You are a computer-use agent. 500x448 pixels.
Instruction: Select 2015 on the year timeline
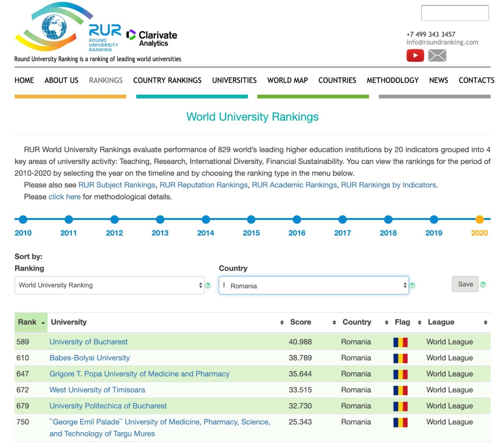click(251, 220)
